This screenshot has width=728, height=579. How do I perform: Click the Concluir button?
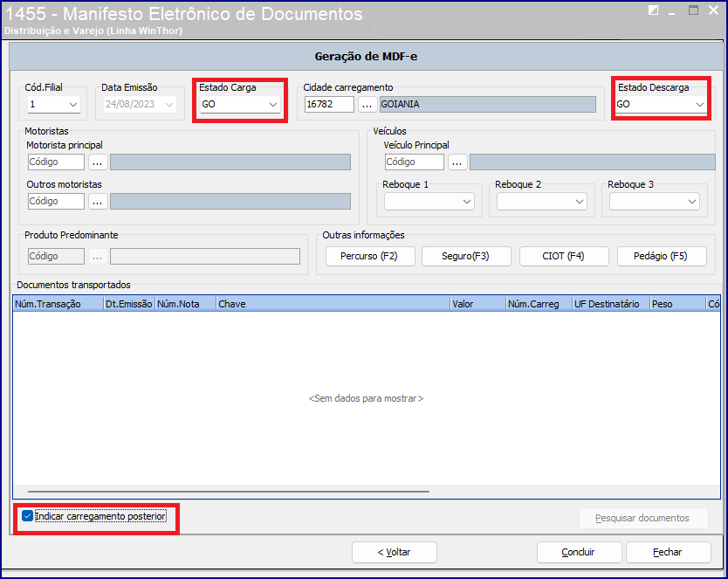[x=579, y=552]
